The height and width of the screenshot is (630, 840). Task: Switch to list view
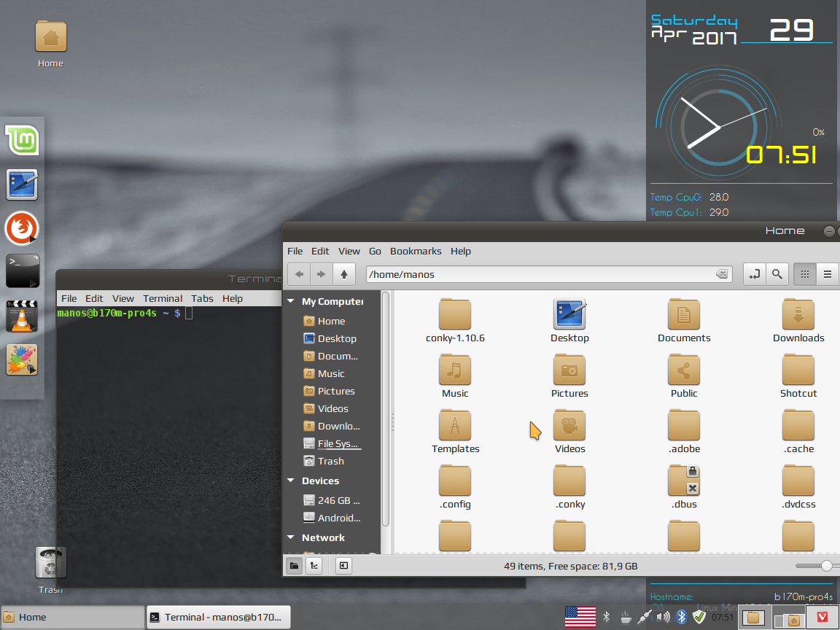pos(827,274)
